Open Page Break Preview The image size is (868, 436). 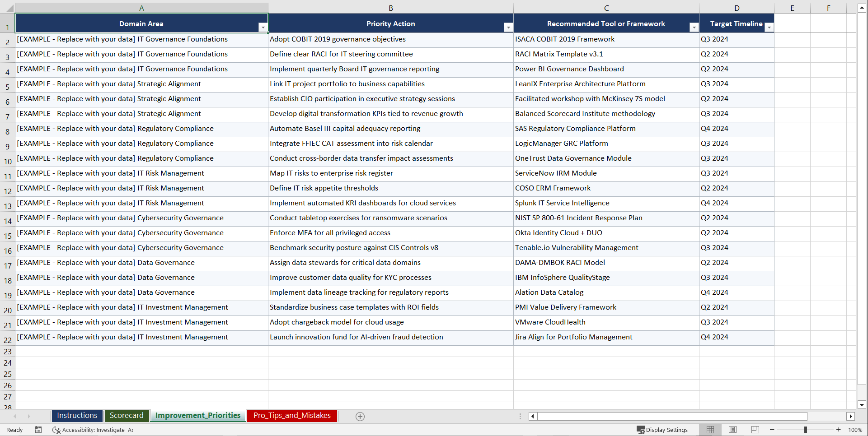755,430
